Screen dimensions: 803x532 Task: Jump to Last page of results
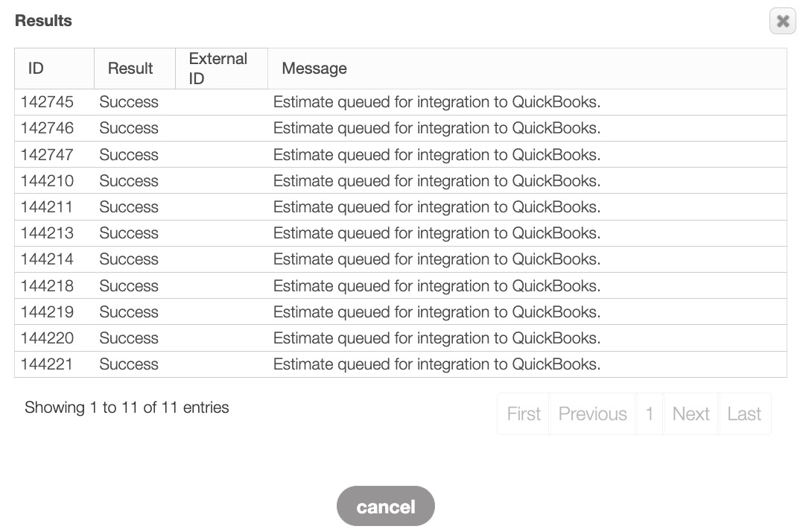[744, 414]
